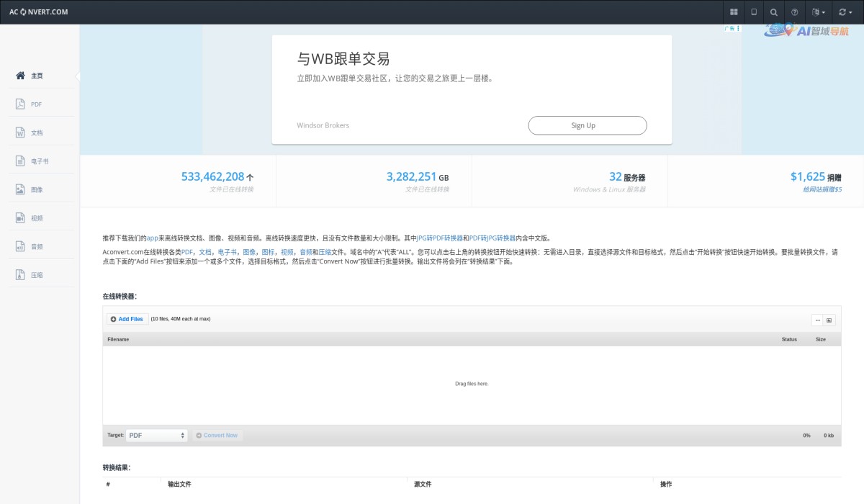Switch to thumbnail view in the file panel
The height and width of the screenshot is (504, 864).
point(829,320)
